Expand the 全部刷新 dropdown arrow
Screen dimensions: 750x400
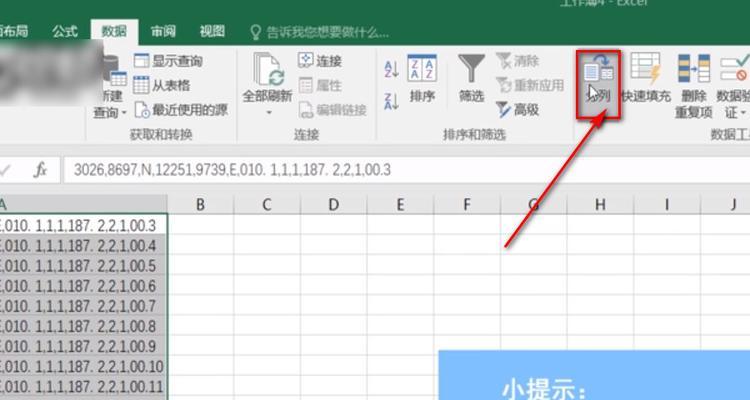269,113
